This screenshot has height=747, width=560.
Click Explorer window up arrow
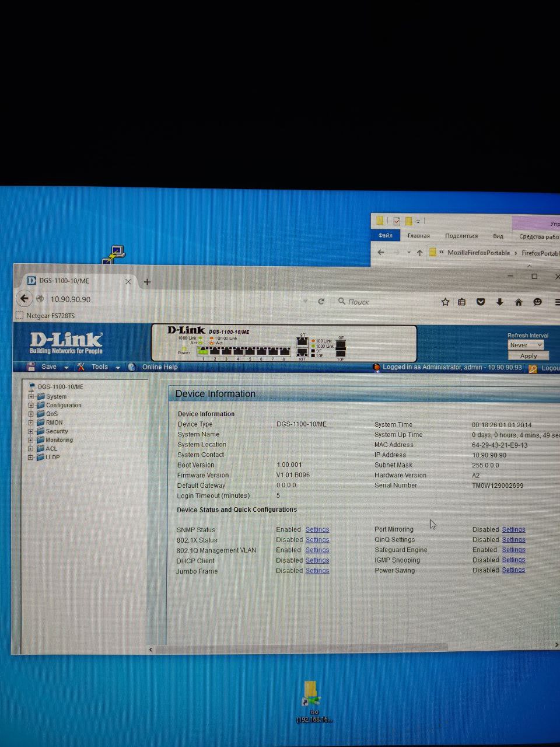pos(419,253)
